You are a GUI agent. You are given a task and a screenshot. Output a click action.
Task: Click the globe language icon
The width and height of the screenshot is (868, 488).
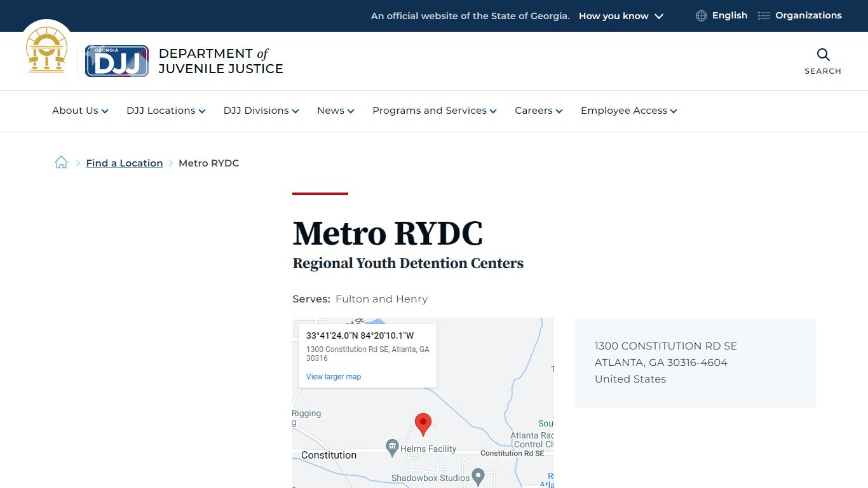click(x=702, y=16)
